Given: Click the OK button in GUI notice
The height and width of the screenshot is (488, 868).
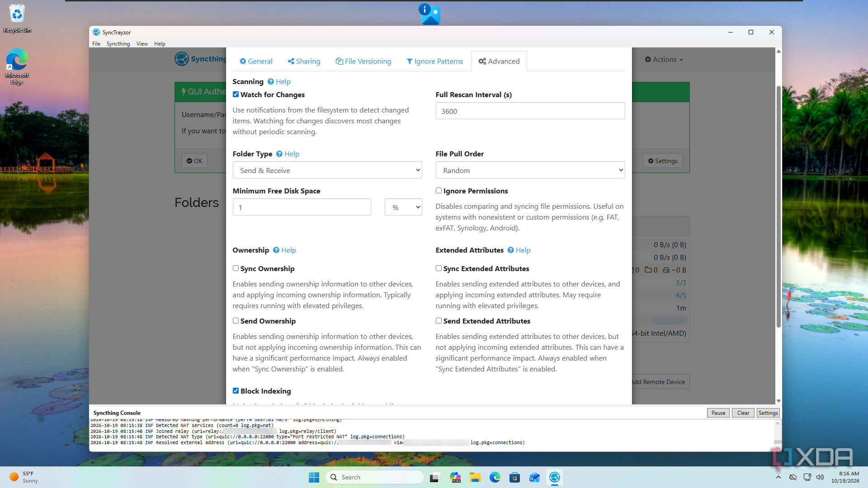Looking at the screenshot, I should pos(194,161).
